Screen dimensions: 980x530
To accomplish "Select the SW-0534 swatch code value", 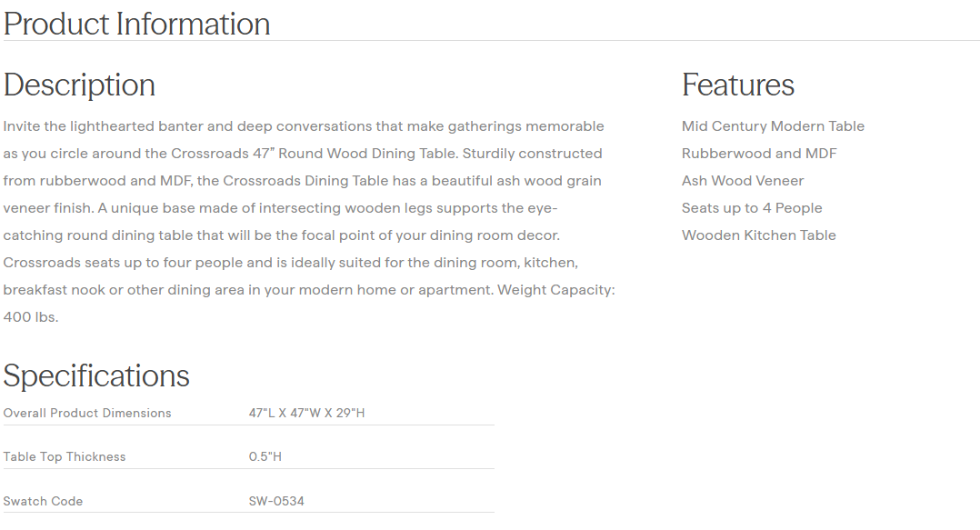I will (276, 502).
